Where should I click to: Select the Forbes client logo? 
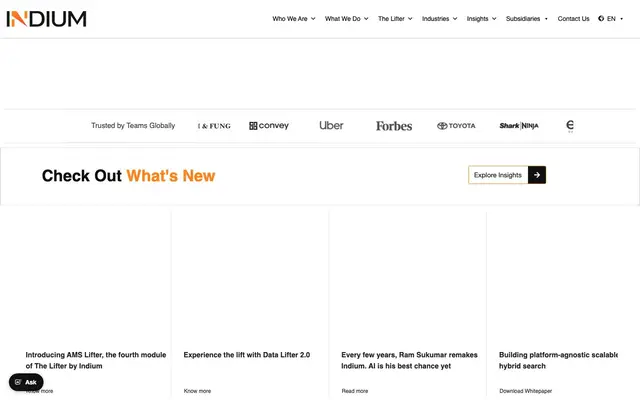394,126
